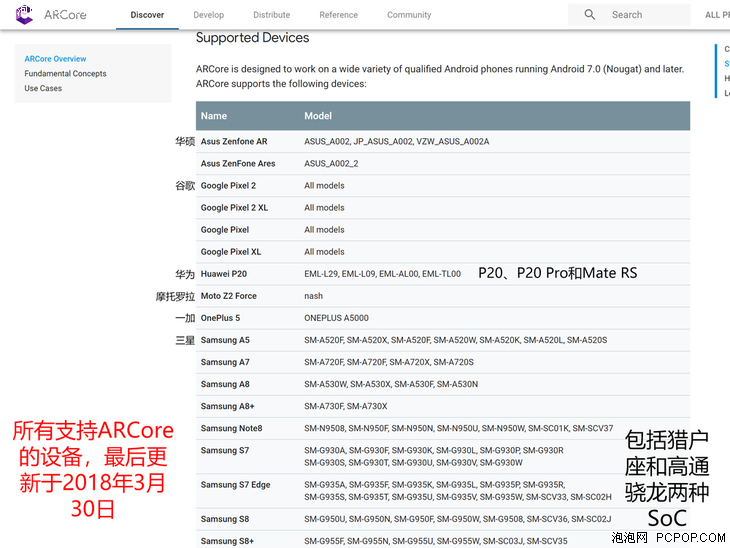Image resolution: width=730 pixels, height=548 pixels.
Task: Select the Samsung A8+ cell
Action: [227, 406]
